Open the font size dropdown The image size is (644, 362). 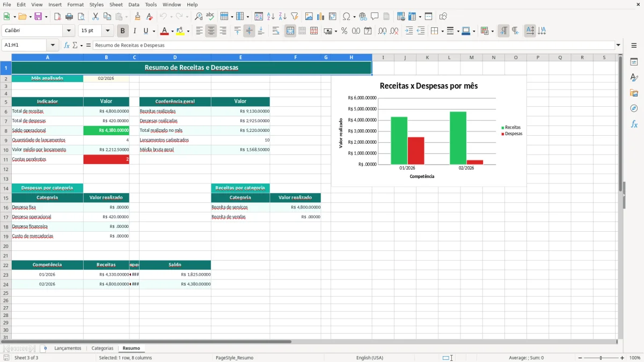[x=108, y=31]
